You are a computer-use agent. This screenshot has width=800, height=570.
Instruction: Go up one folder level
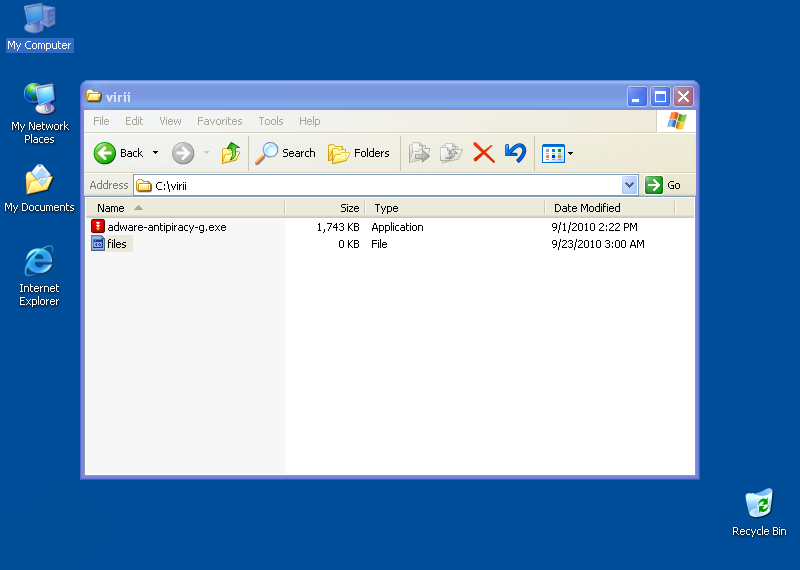(x=231, y=153)
